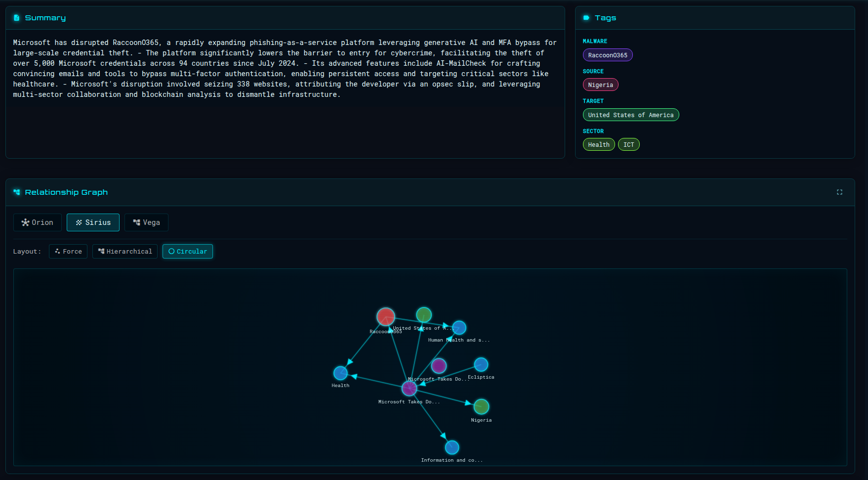Click the Raccoon0365 malware tag
This screenshot has height=480, width=868.
coord(608,55)
